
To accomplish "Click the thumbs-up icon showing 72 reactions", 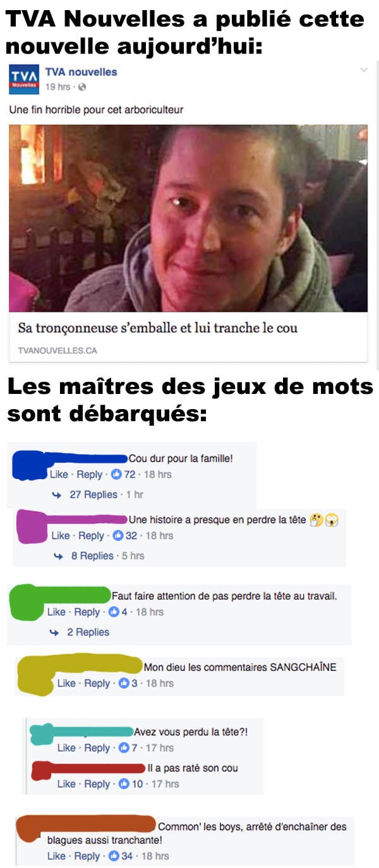I will (116, 474).
